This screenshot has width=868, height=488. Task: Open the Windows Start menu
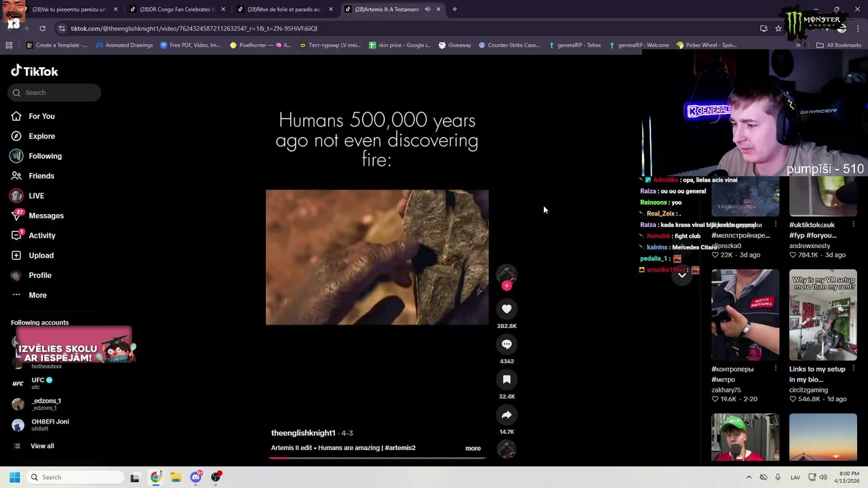tap(14, 477)
